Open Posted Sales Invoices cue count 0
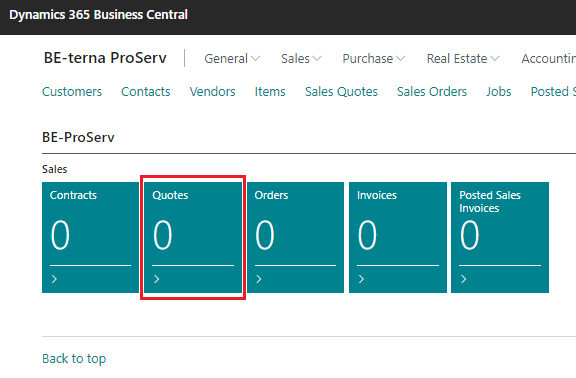Screen dimensions: 576x378 click(469, 234)
